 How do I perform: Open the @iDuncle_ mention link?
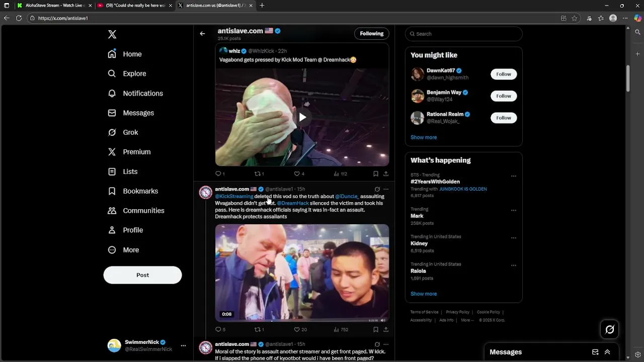[x=347, y=197]
